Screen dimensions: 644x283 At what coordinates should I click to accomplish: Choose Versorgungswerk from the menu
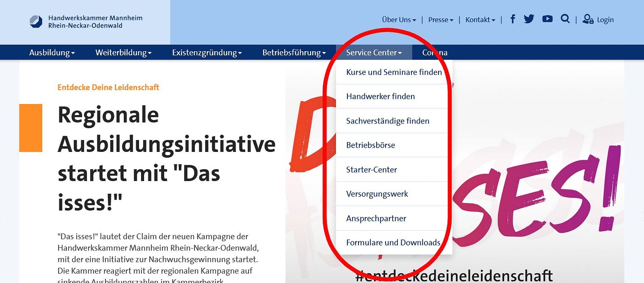tap(394, 194)
